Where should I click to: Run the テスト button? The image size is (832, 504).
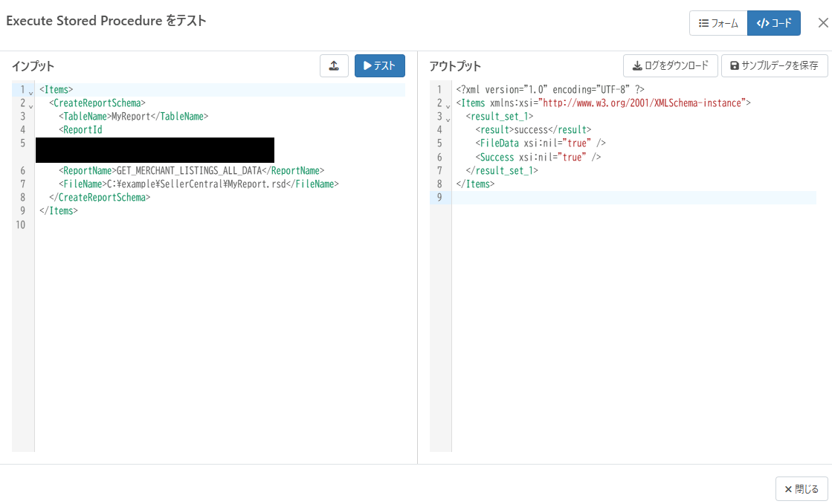coord(379,65)
